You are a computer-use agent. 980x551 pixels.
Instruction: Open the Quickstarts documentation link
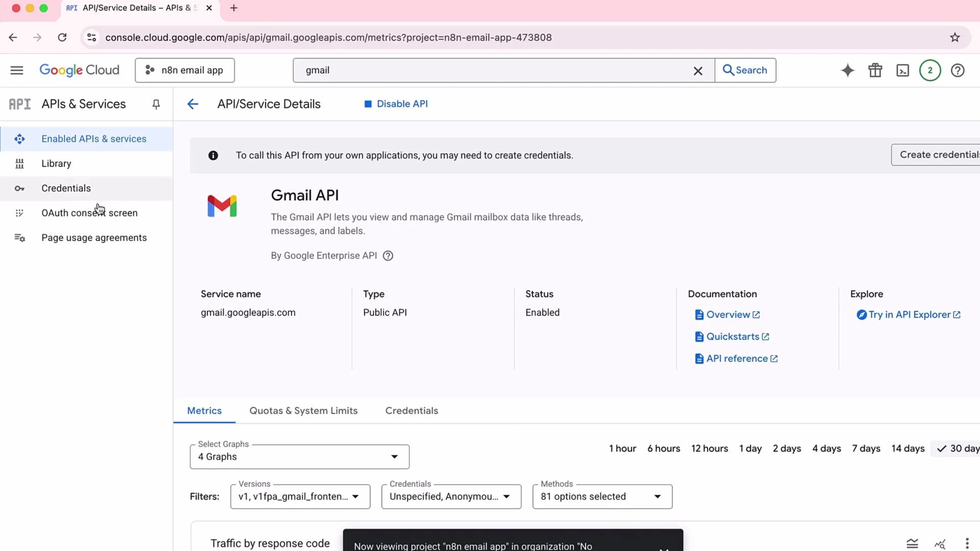[732, 337]
